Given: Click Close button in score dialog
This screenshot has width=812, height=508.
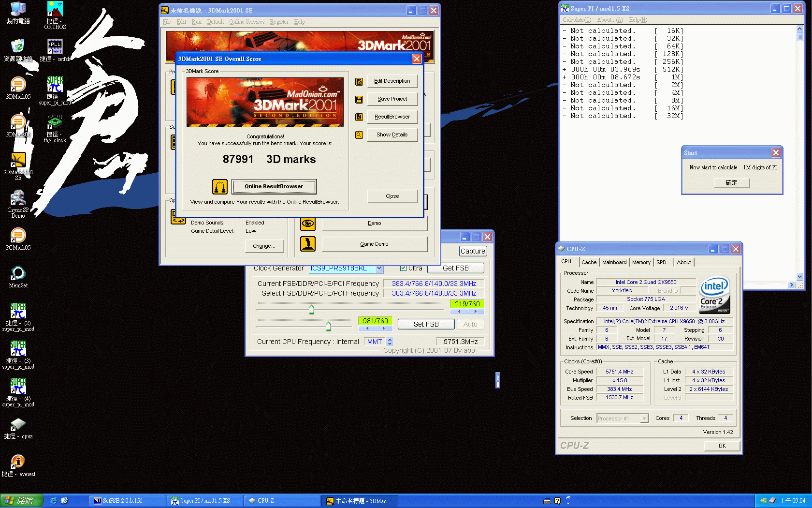Looking at the screenshot, I should coord(392,196).
